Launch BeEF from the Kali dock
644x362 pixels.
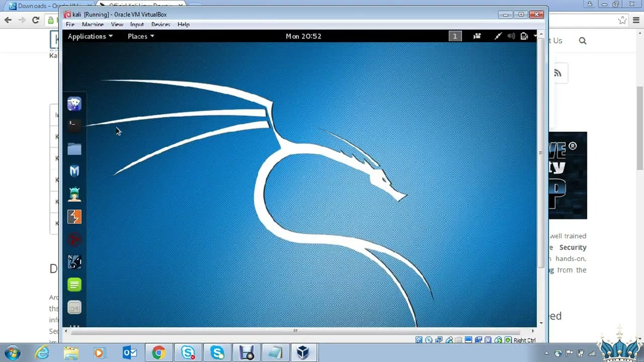(x=74, y=262)
